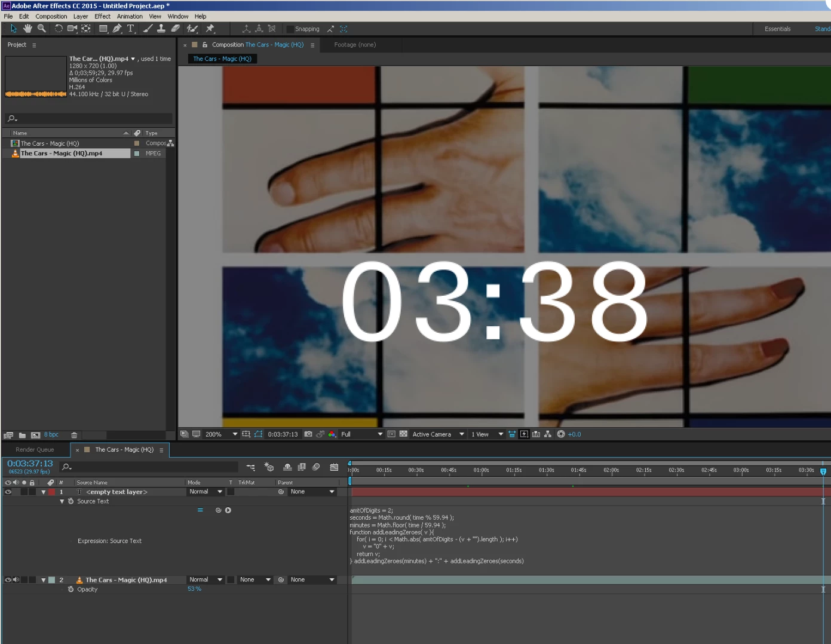Select the Rectangle shape tool
831x644 pixels.
click(x=103, y=29)
